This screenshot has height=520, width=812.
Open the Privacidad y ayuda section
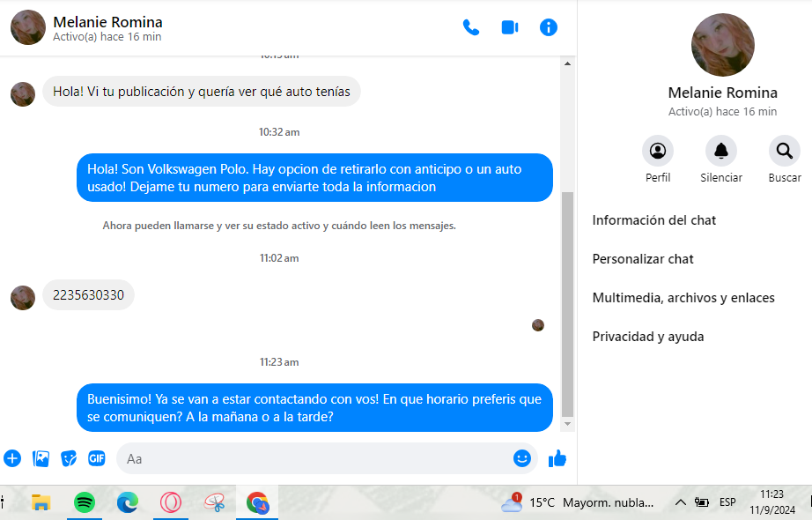point(648,337)
